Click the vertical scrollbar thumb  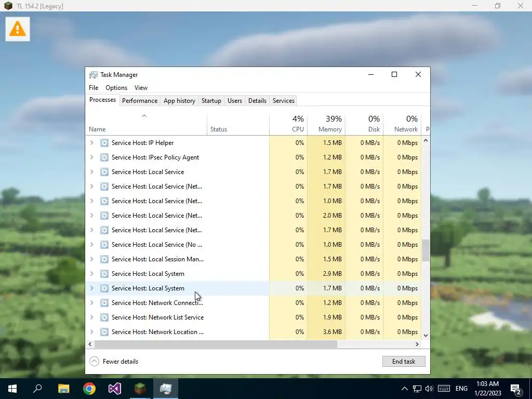(425, 250)
